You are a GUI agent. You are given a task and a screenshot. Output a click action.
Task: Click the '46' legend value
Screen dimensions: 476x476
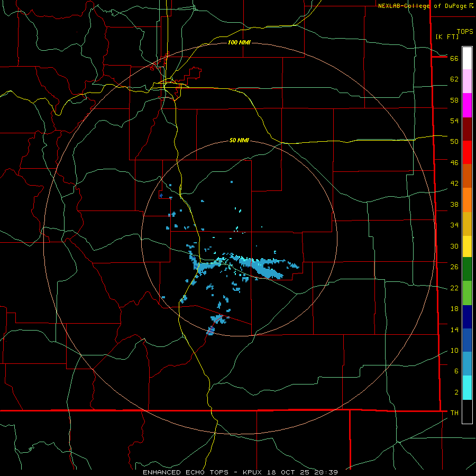click(x=454, y=163)
